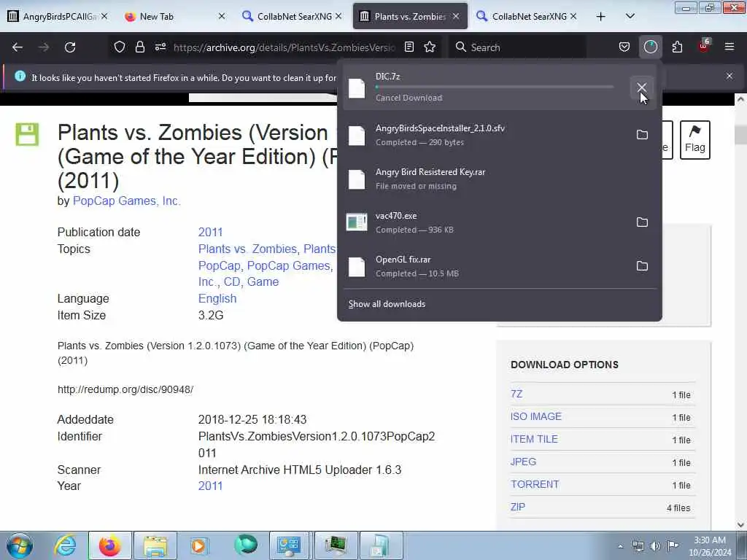Open Action Center flag tray icon
The width and height of the screenshot is (747, 560).
click(673, 546)
